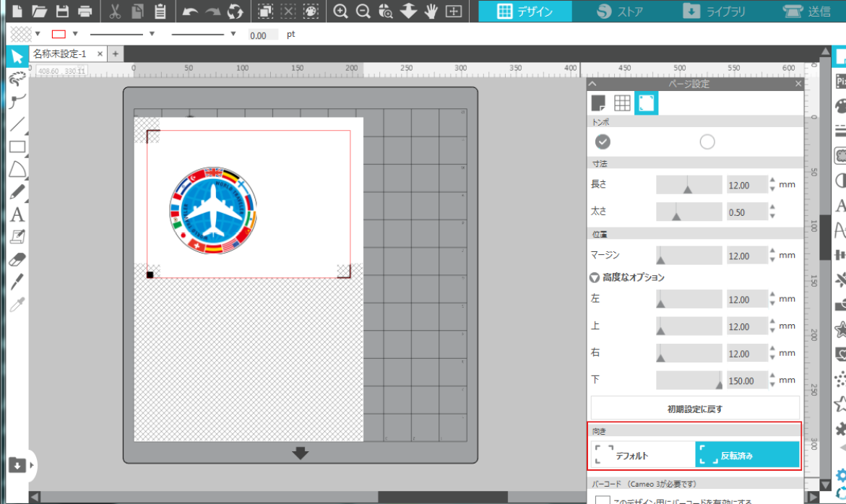
Task: Click the 長さ value field
Action: [x=747, y=185]
